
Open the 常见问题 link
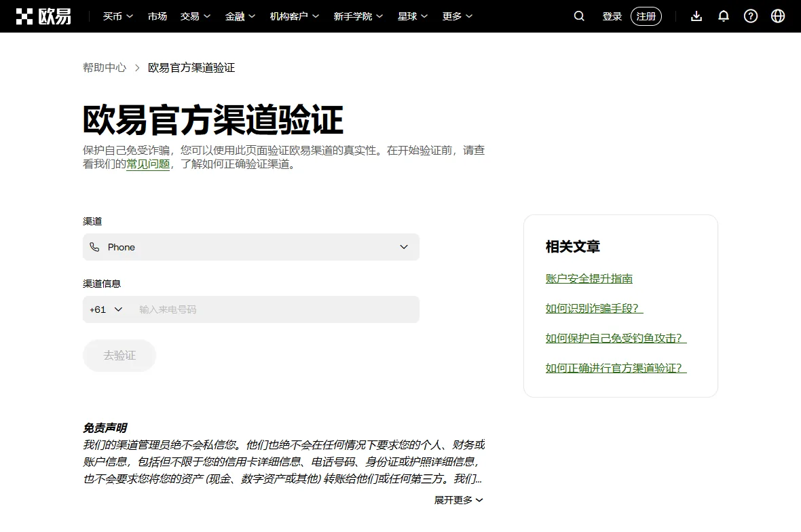click(148, 164)
